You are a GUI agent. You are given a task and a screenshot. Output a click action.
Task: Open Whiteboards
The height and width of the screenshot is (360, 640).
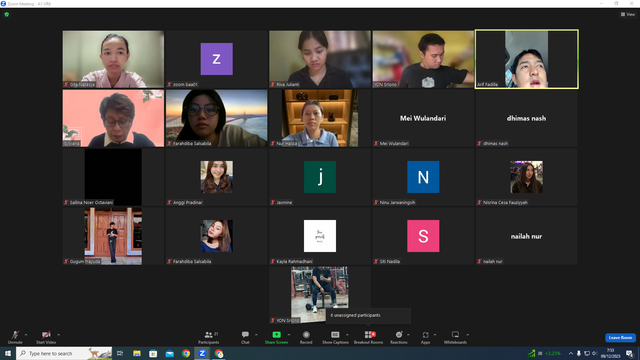pos(455,337)
